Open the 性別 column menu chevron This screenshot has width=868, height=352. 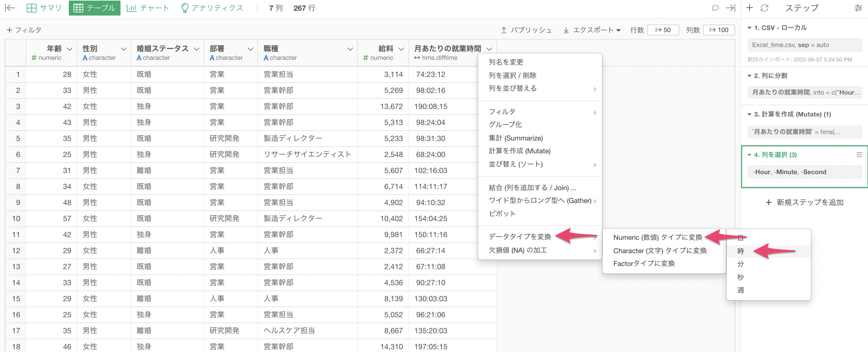pos(124,49)
